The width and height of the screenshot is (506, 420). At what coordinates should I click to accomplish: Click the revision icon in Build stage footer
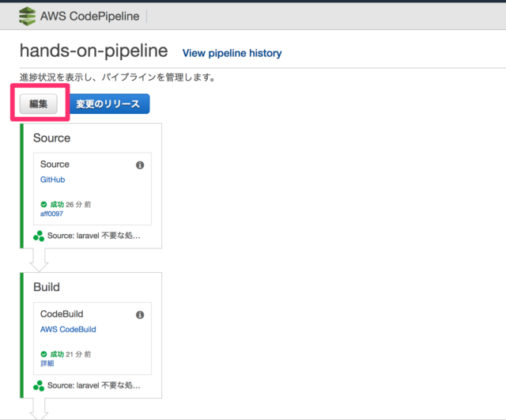[39, 385]
